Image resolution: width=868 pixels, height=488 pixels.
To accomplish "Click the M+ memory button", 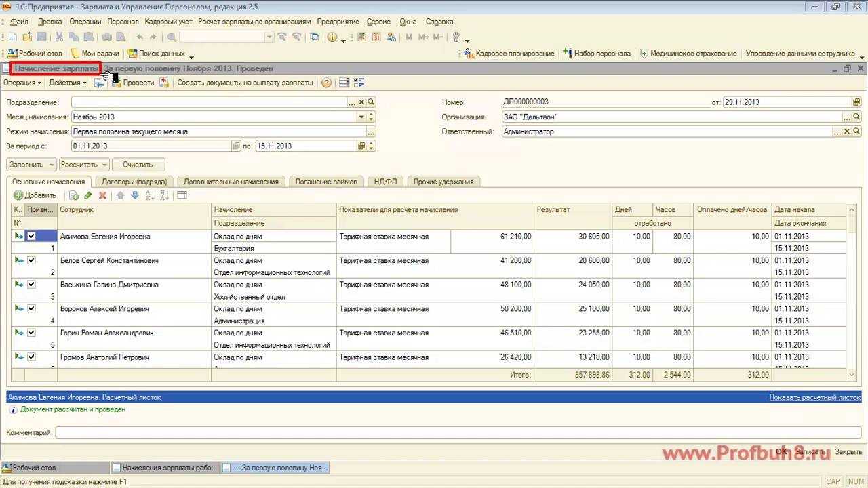I will coord(424,37).
